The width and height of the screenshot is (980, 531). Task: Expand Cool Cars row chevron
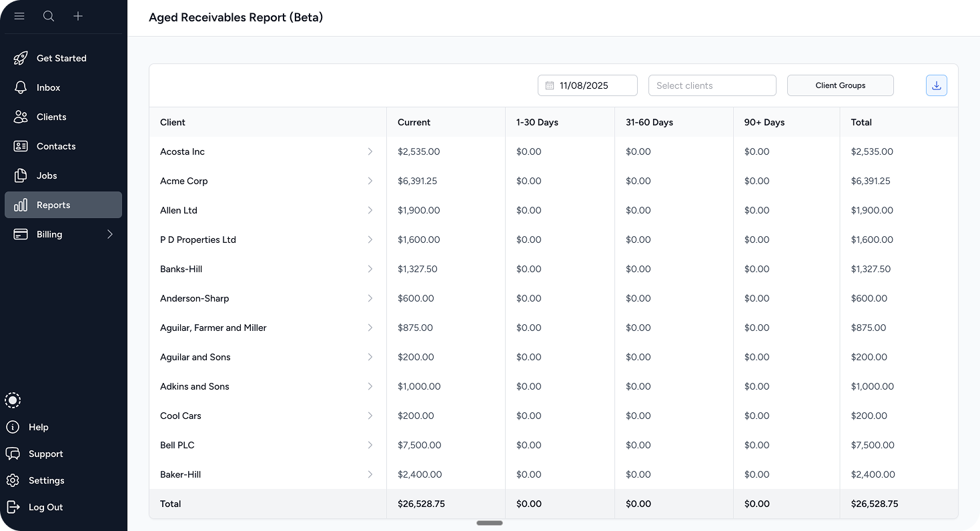coord(370,416)
